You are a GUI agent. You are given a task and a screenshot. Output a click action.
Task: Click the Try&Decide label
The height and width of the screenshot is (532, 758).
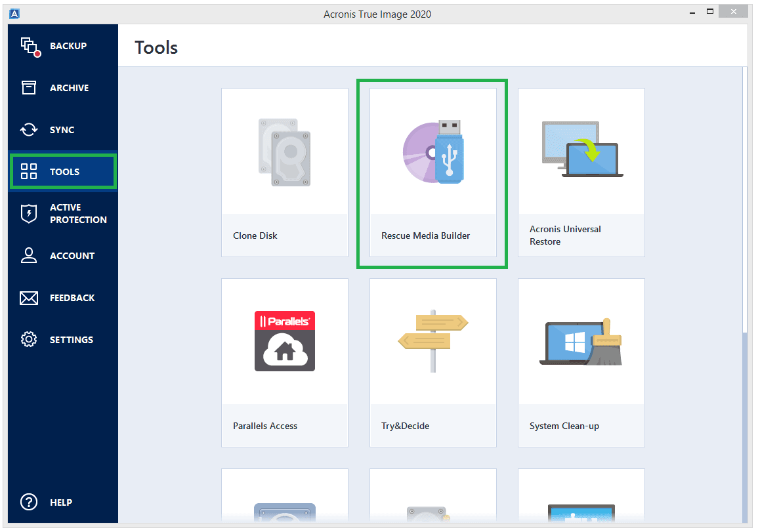click(x=405, y=426)
